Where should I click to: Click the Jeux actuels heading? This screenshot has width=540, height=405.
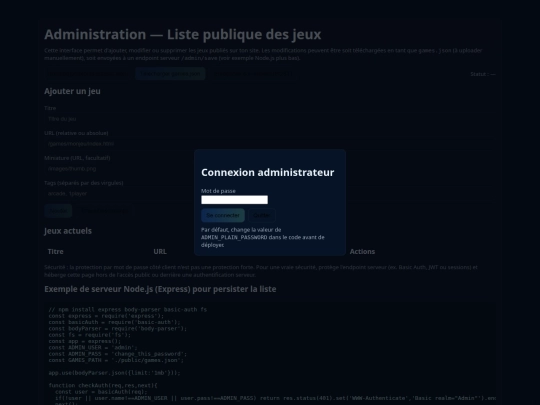(x=68, y=231)
